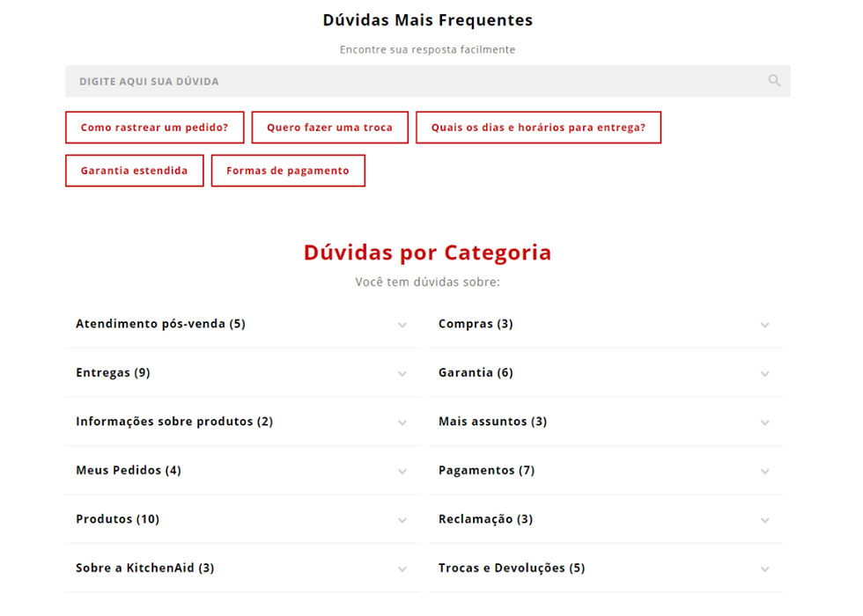Viewport: 863px width, 616px height.
Task: Click 'Você tem dúvidas sobre:' text
Action: (x=428, y=282)
